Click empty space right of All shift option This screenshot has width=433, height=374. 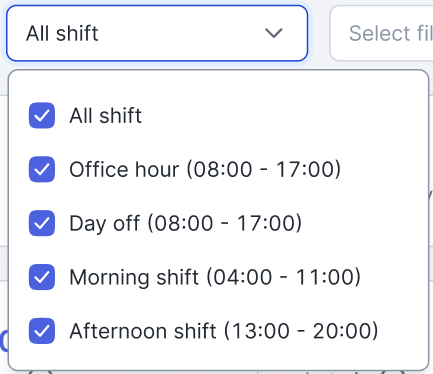[283, 116]
